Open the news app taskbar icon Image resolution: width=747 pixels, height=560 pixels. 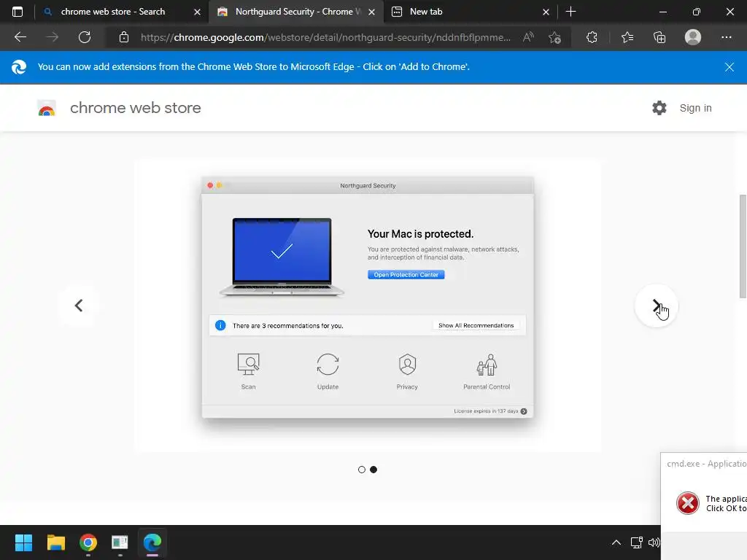click(x=120, y=542)
